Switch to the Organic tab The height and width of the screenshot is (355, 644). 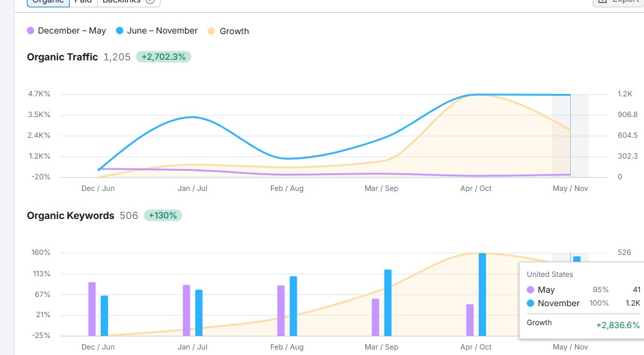pos(48,2)
